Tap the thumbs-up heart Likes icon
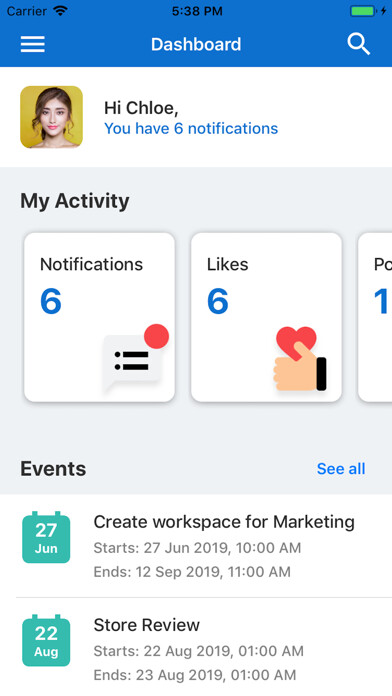This screenshot has width=392, height=696. click(300, 359)
